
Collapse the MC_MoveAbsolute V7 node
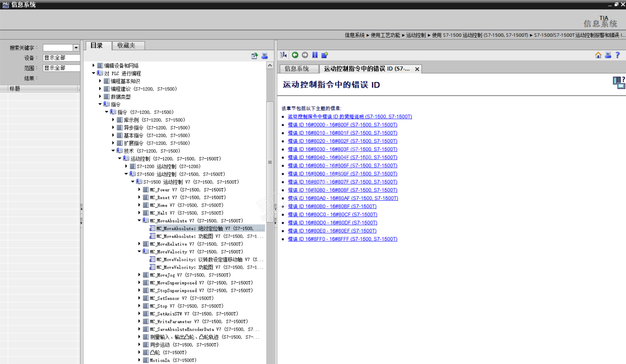(x=139, y=220)
